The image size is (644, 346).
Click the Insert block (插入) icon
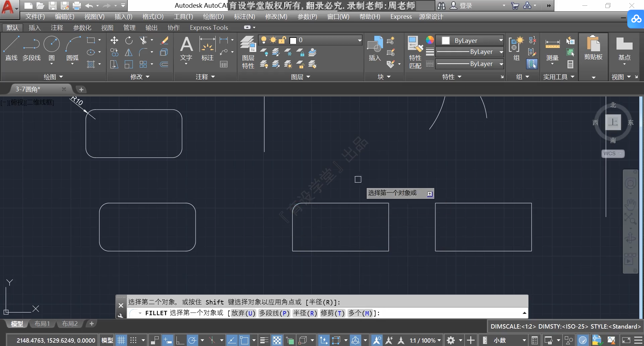(375, 49)
